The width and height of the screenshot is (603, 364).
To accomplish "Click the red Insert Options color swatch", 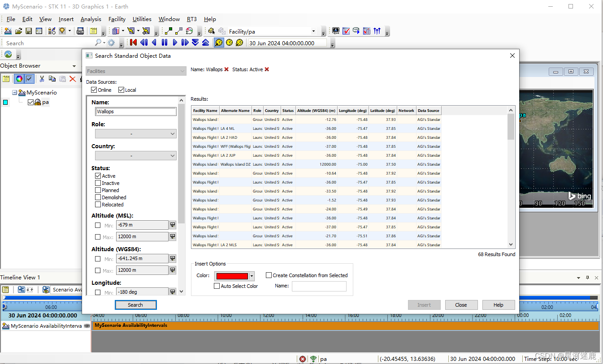I will 232,276.
